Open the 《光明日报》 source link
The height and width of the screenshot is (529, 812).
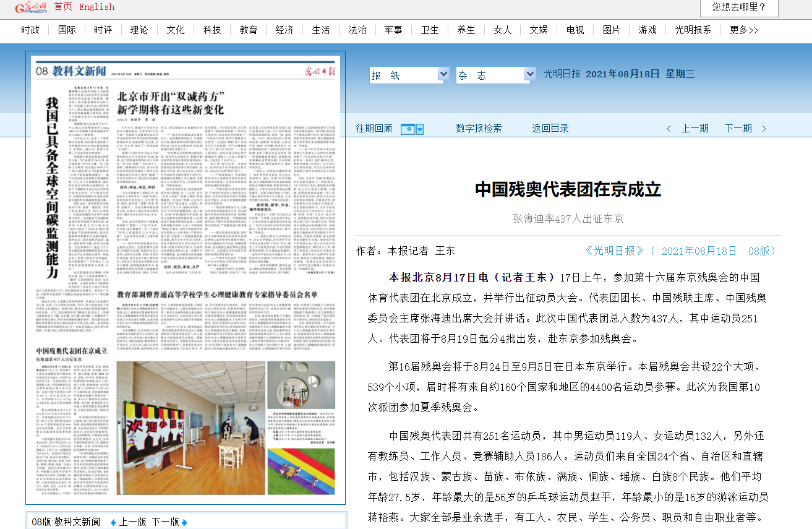(614, 251)
